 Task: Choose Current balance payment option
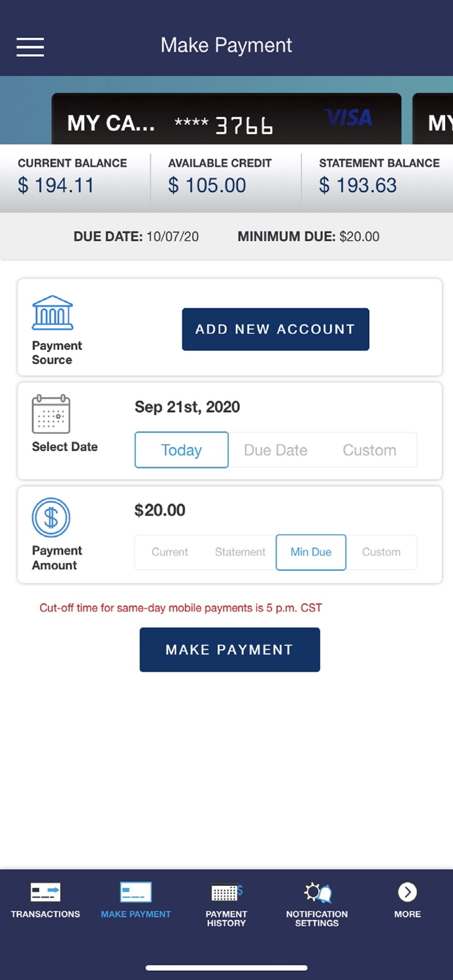(169, 552)
